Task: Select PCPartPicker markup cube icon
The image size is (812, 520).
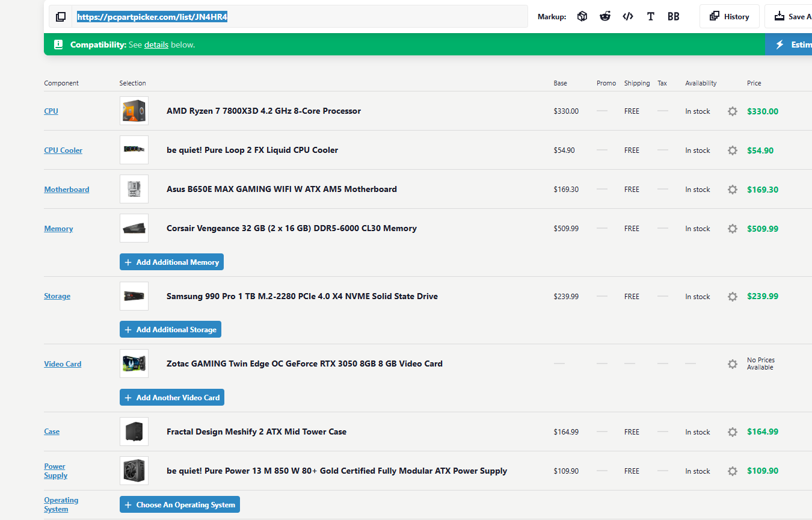Action: pyautogui.click(x=582, y=16)
